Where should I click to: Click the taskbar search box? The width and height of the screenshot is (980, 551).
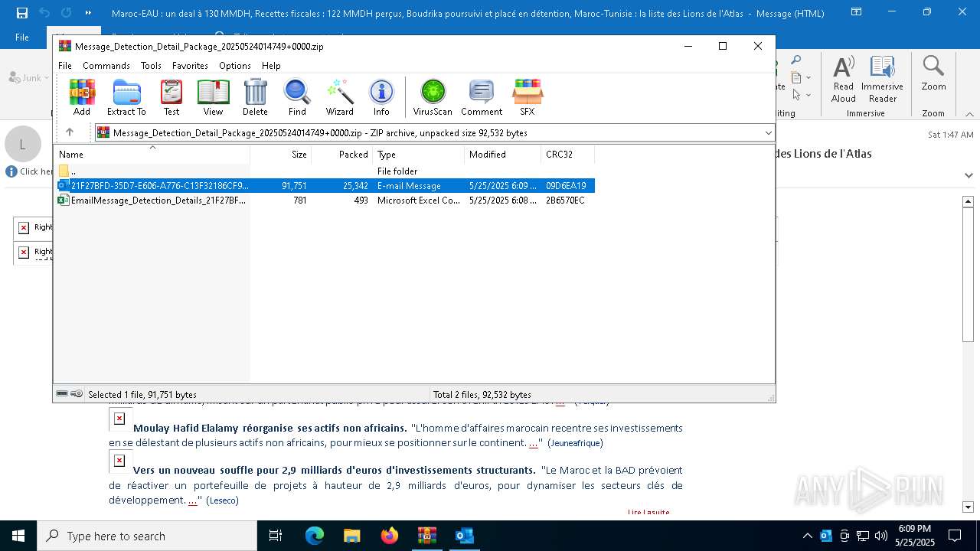[x=146, y=536]
